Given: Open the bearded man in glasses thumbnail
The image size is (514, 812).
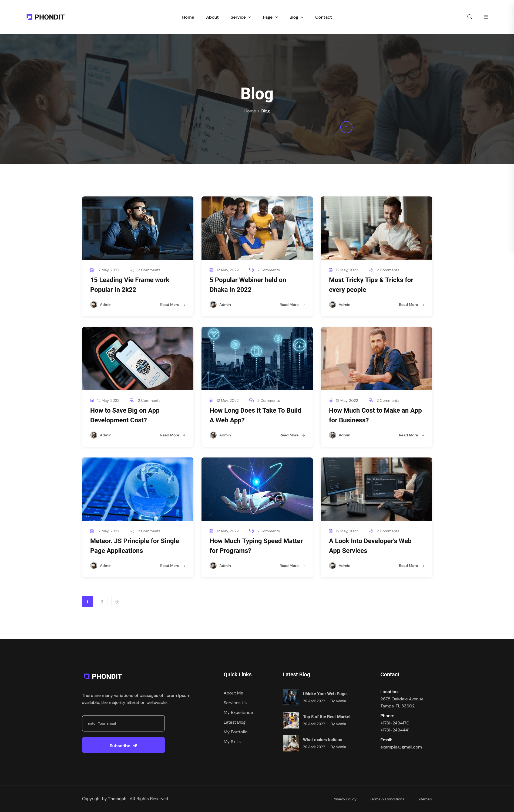Looking at the screenshot, I should coord(137,228).
